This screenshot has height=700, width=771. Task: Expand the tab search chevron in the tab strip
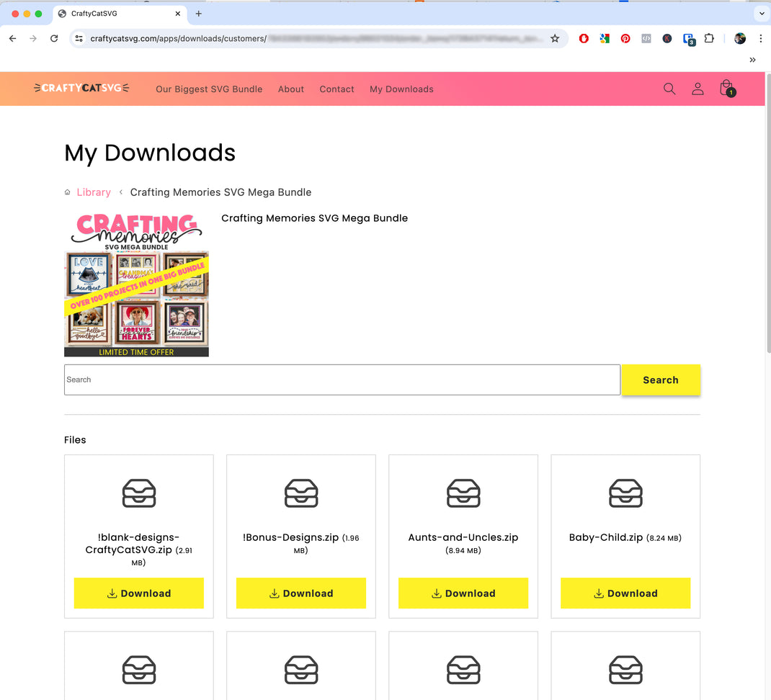tap(762, 13)
